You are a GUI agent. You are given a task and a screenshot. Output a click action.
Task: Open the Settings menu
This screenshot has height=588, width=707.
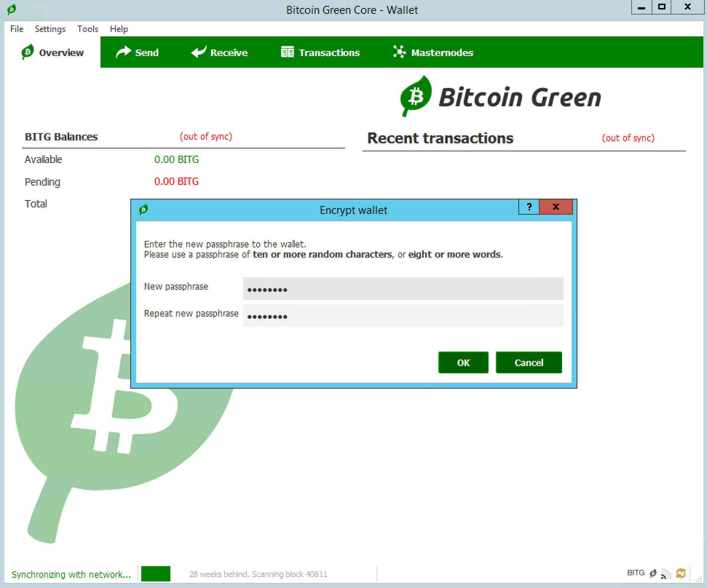50,29
